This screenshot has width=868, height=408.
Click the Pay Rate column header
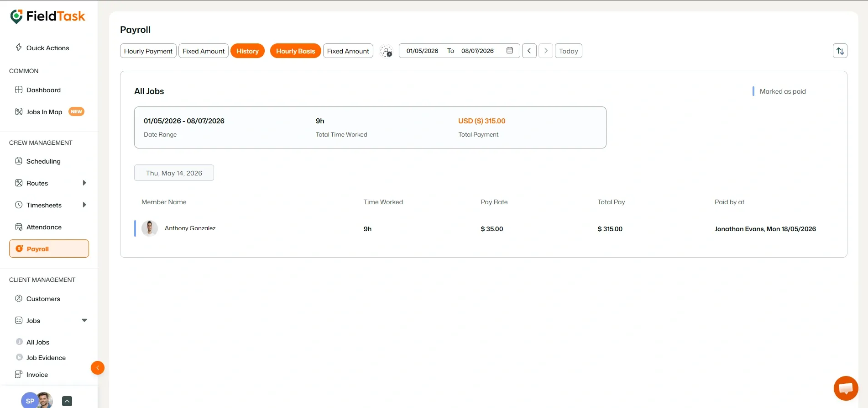click(x=494, y=202)
